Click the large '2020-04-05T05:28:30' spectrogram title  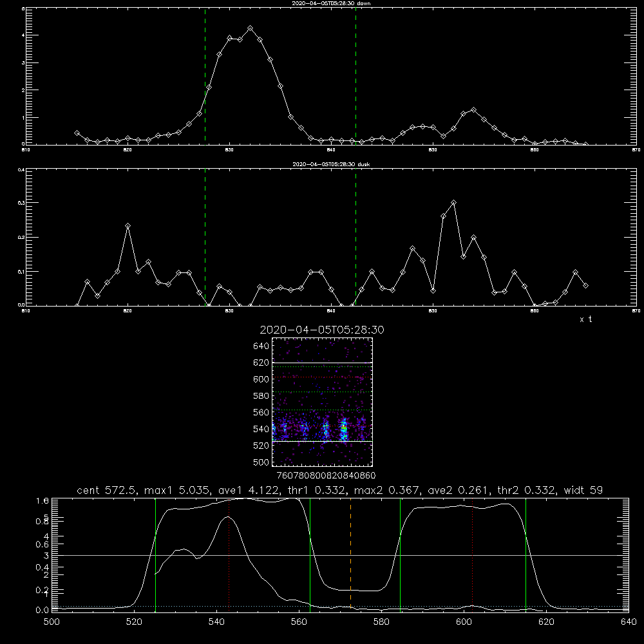pos(322,330)
